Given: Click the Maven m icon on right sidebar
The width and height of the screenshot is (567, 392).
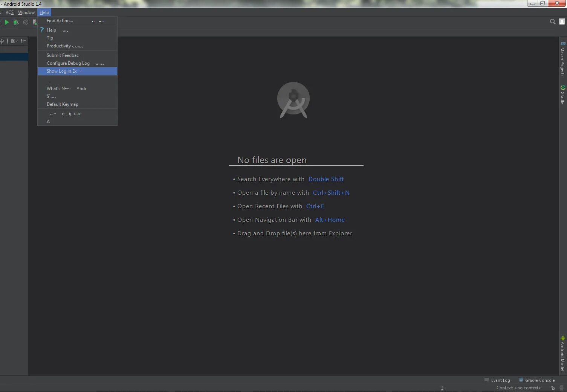Looking at the screenshot, I should 562,43.
